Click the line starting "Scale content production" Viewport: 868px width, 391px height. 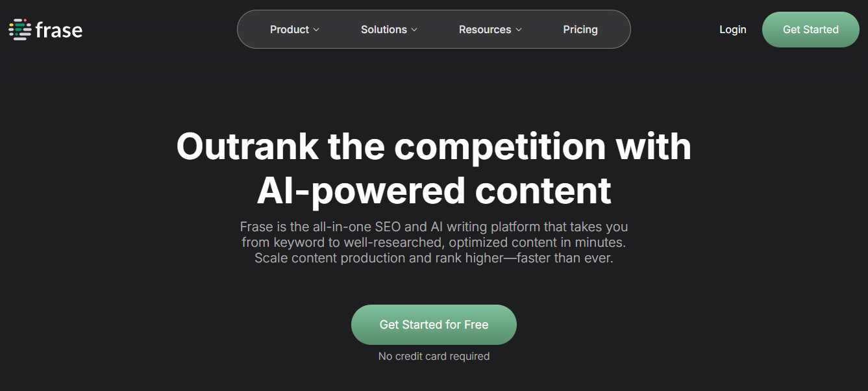434,258
